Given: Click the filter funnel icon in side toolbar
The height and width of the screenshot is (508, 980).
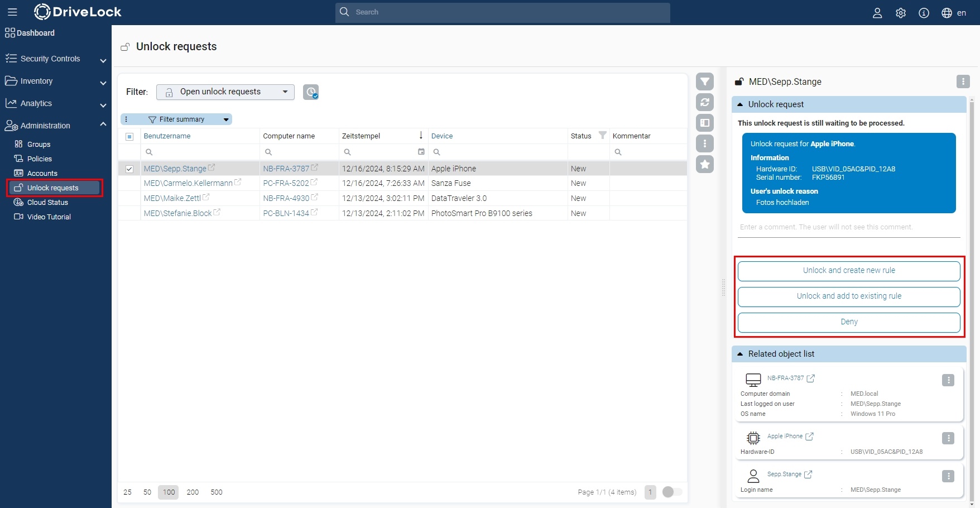Looking at the screenshot, I should (705, 82).
